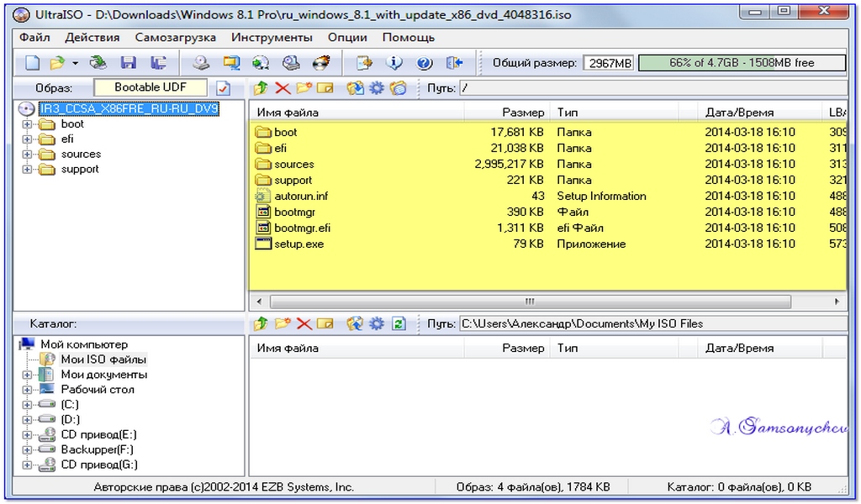Select bootmgr.efi in the image file list
The image size is (861, 504).
coord(302,228)
